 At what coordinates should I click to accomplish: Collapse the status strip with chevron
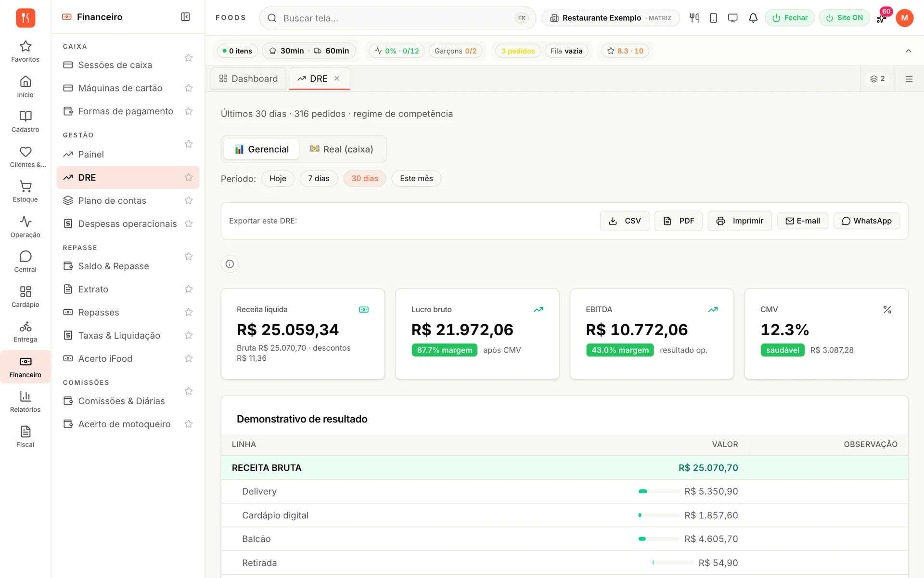pyautogui.click(x=909, y=51)
